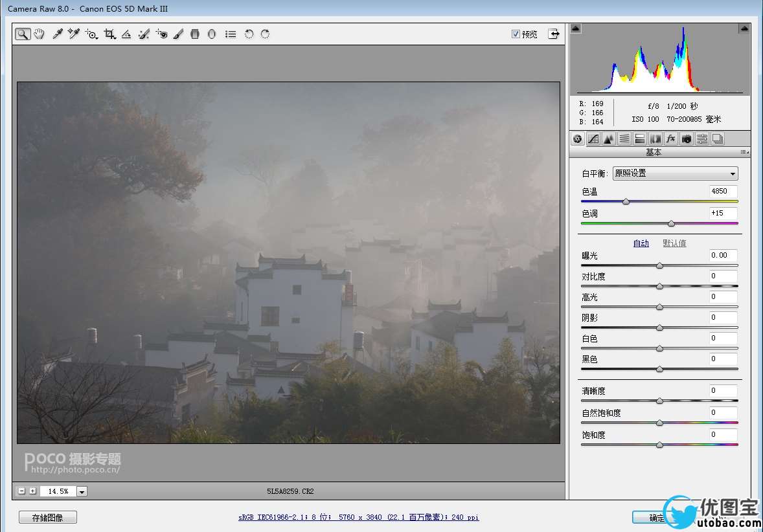Click the 曝光 value field 0.00

[723, 255]
